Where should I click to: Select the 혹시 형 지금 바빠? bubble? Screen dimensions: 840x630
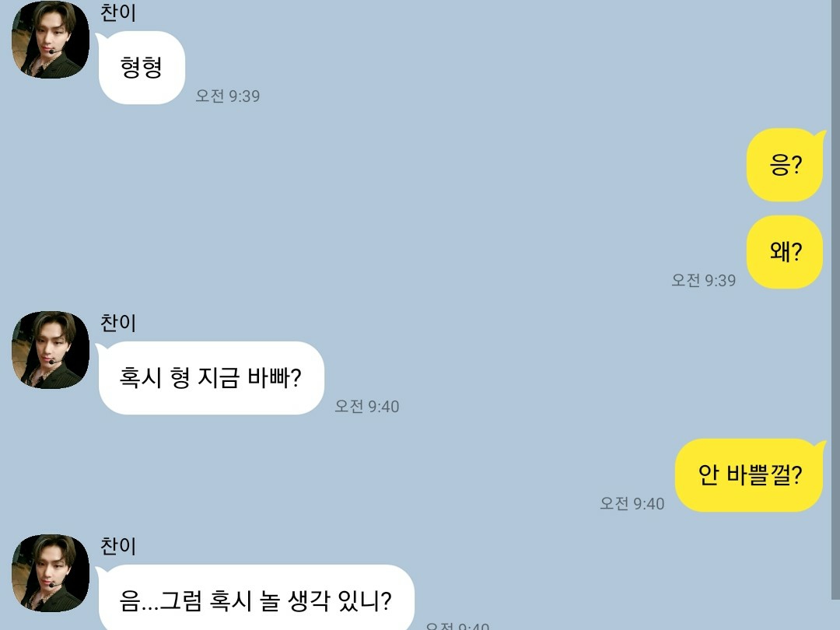[210, 378]
